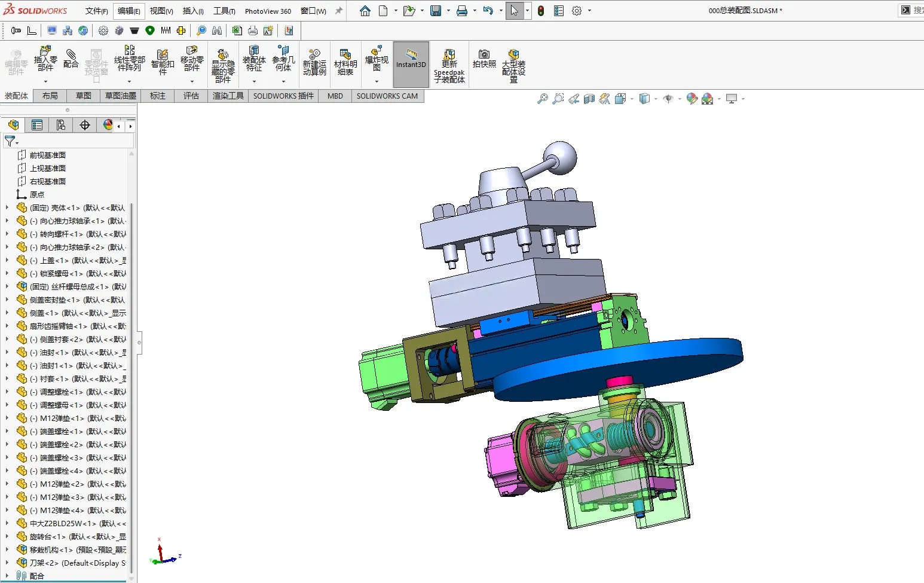The height and width of the screenshot is (583, 924).
Task: Expand the 旋转台<1> tree node
Action: coord(7,536)
